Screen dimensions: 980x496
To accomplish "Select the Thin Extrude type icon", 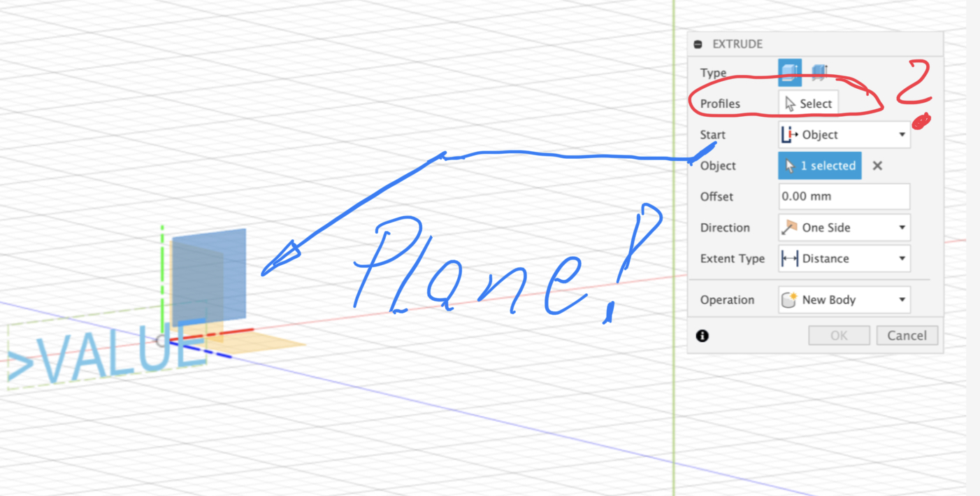I will click(x=819, y=72).
